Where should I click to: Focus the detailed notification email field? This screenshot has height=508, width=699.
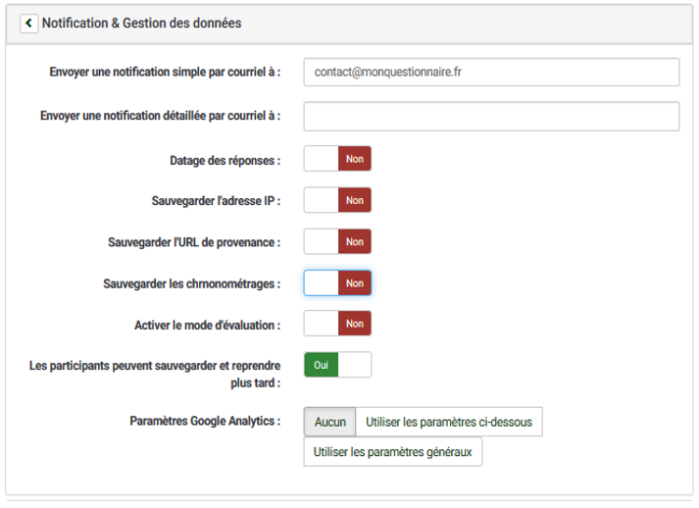(x=492, y=116)
